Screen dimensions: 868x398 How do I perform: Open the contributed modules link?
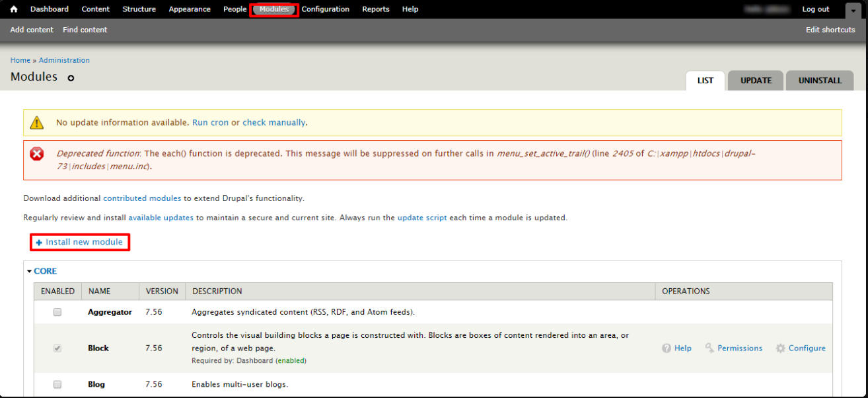click(x=142, y=198)
